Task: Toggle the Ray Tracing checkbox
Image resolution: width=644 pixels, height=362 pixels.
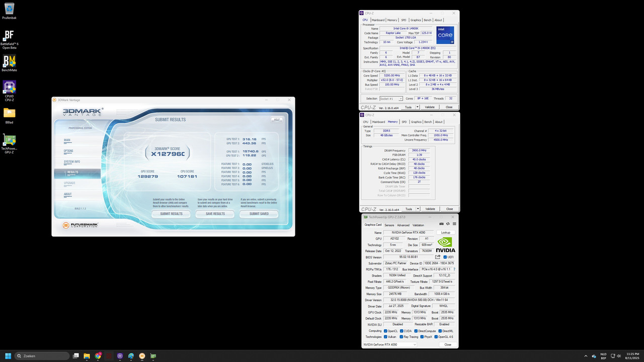Action: pyautogui.click(x=401, y=337)
